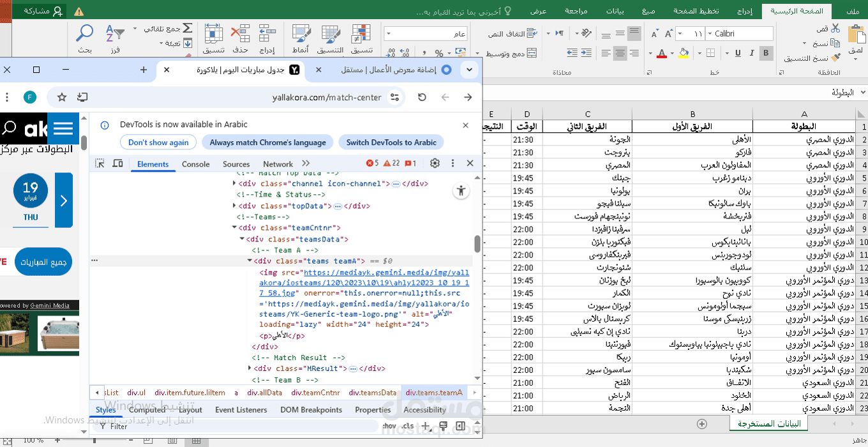
Task: Toggle the .cls element classes button
Action: (x=407, y=426)
